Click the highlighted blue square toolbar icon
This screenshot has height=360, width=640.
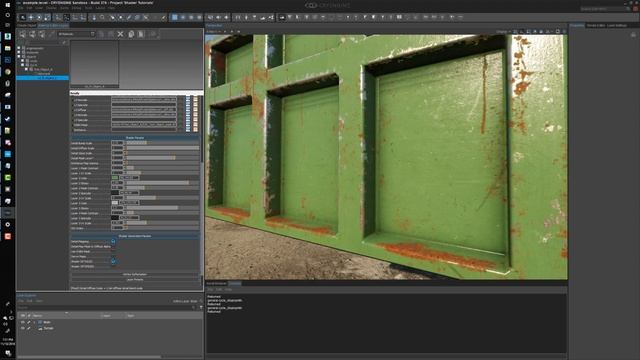tap(175, 17)
